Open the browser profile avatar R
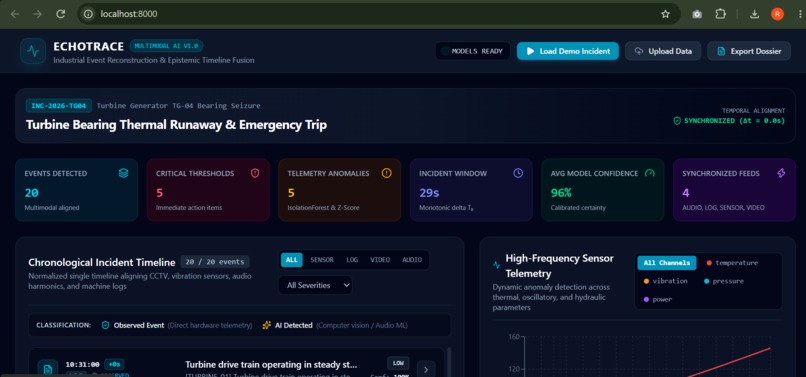 777,14
